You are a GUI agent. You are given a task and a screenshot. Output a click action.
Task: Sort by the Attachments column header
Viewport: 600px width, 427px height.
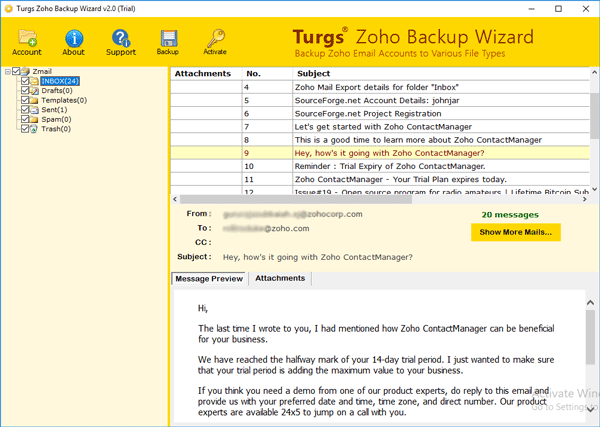(x=206, y=73)
